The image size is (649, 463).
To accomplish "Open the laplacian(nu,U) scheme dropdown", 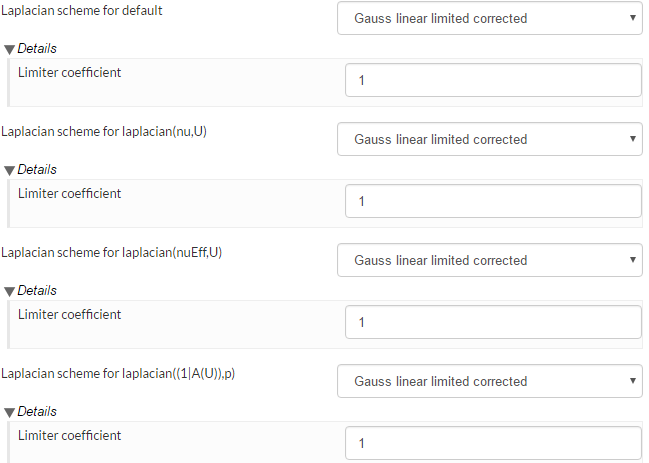I will [x=489, y=139].
